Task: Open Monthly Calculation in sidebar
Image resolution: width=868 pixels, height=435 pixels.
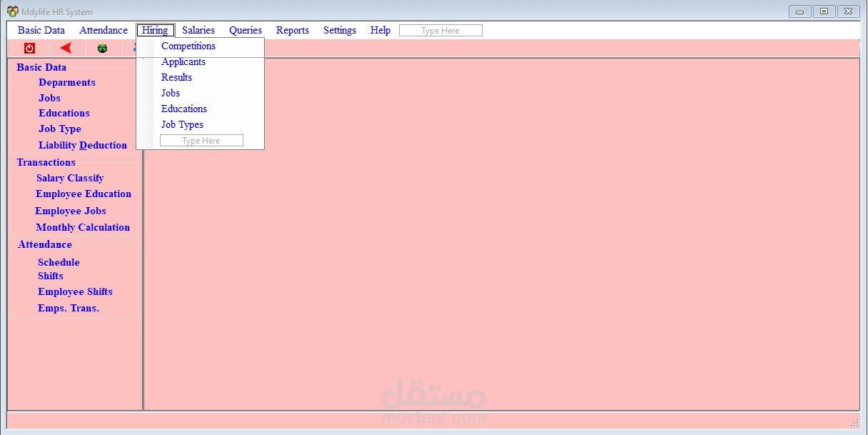Action: [x=83, y=227]
